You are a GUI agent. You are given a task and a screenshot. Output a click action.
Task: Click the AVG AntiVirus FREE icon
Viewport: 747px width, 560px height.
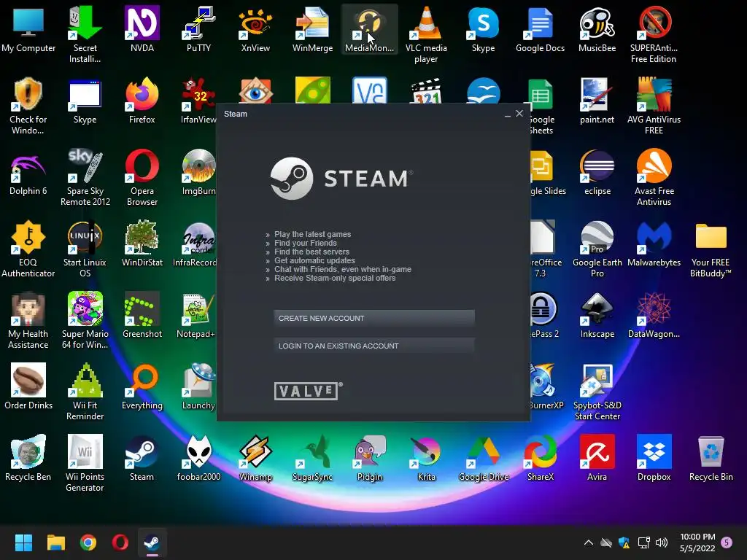(x=654, y=106)
